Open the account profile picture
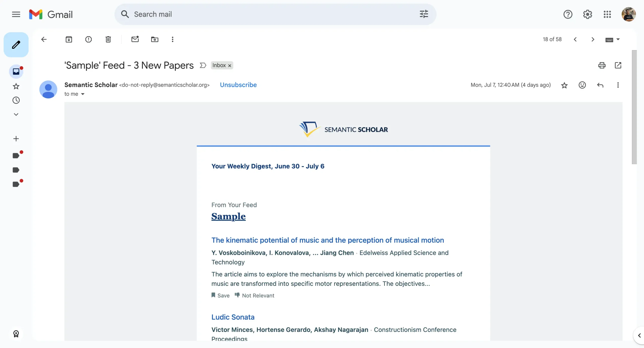The image size is (644, 348). click(x=629, y=14)
